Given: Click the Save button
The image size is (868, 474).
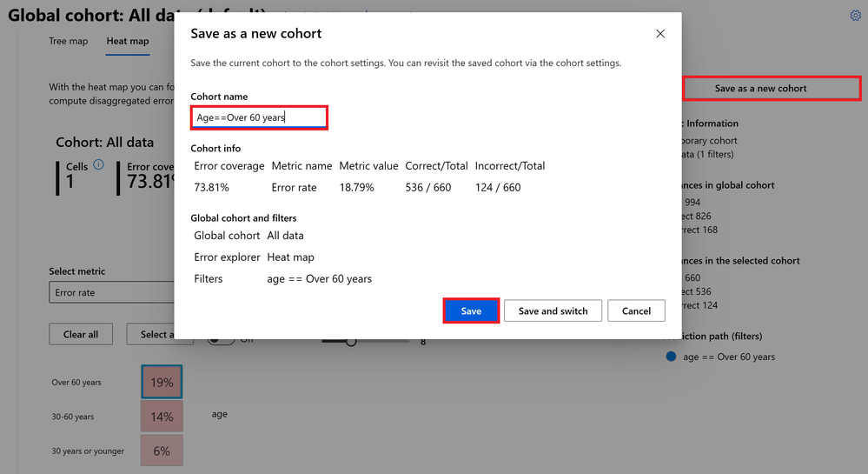Looking at the screenshot, I should pyautogui.click(x=471, y=311).
